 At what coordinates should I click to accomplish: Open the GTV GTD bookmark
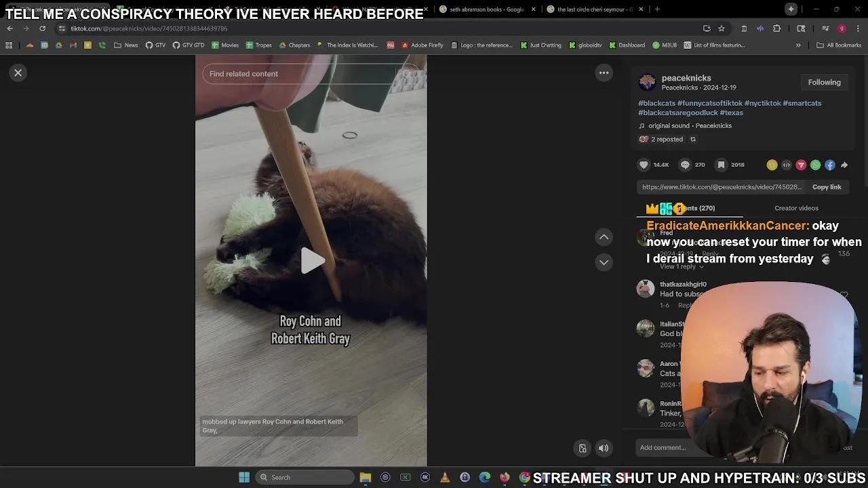tap(189, 45)
